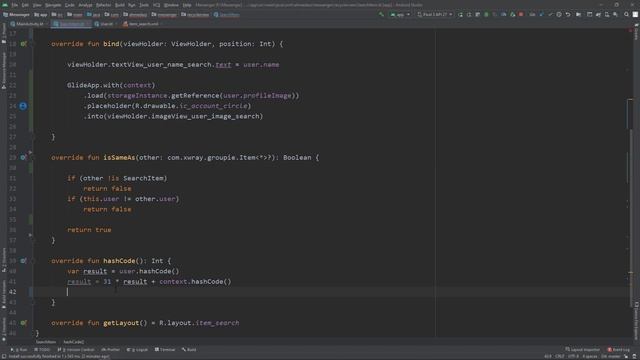The height and width of the screenshot is (360, 640).
Task: Open the Run menu
Action: pos(131,5)
